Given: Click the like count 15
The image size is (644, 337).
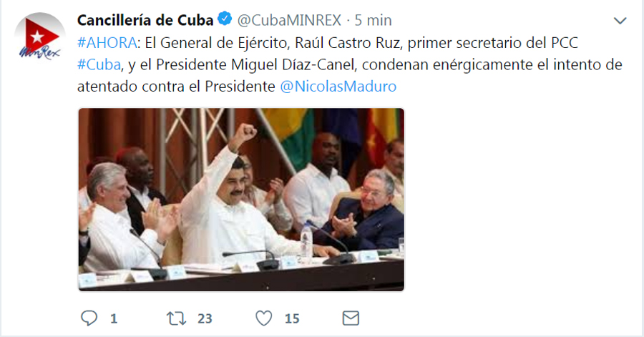Looking at the screenshot, I should point(292,318).
